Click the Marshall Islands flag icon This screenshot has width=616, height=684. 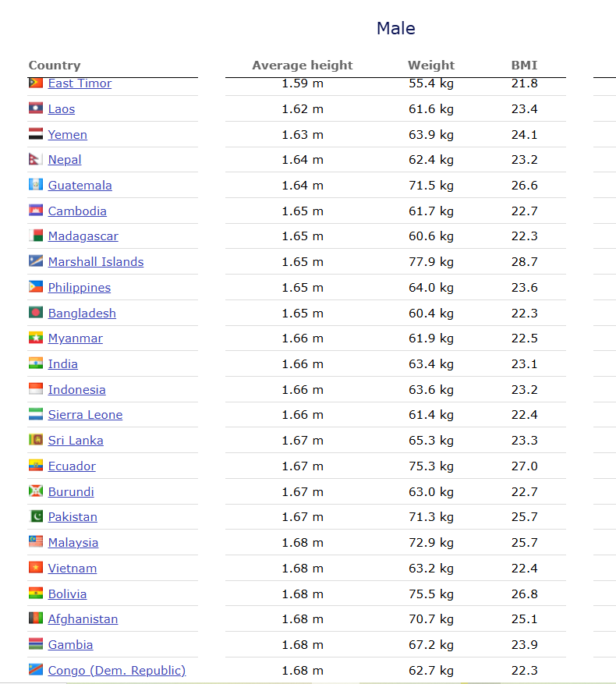(36, 261)
